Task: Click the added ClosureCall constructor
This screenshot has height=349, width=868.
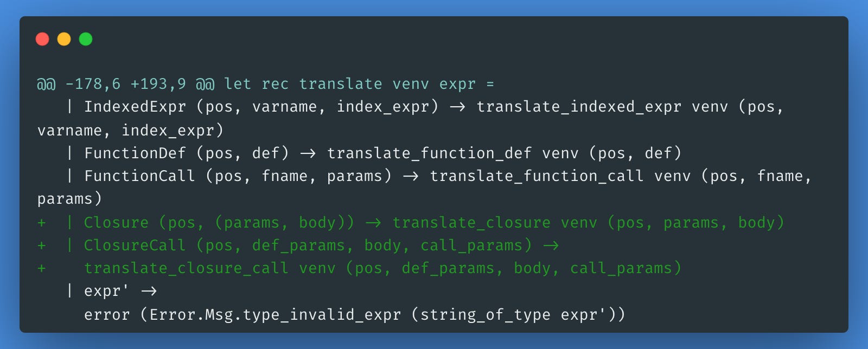Action: (135, 245)
